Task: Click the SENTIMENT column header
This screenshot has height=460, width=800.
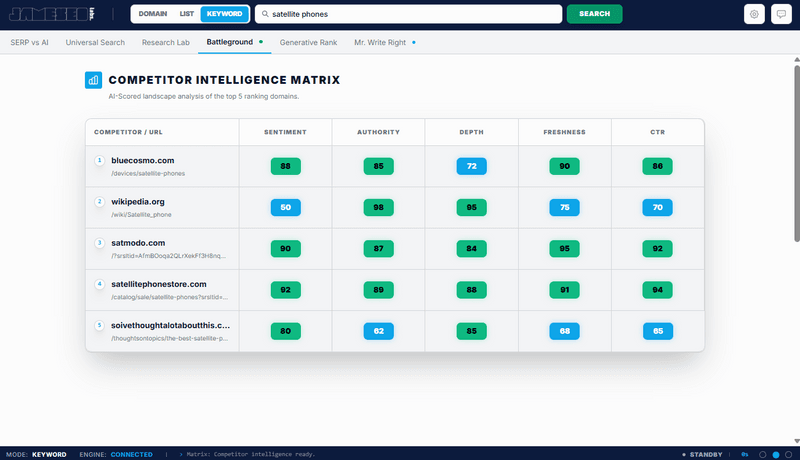Action: tap(285, 132)
